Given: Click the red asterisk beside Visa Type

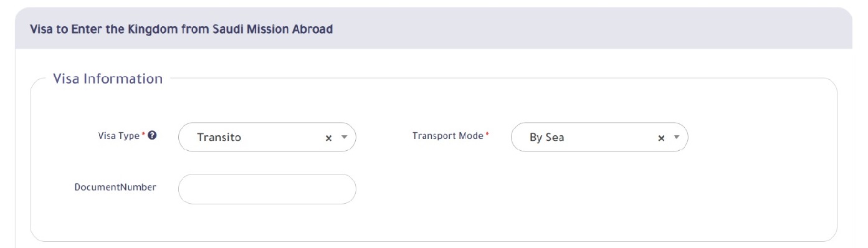Looking at the screenshot, I should click(x=144, y=135).
